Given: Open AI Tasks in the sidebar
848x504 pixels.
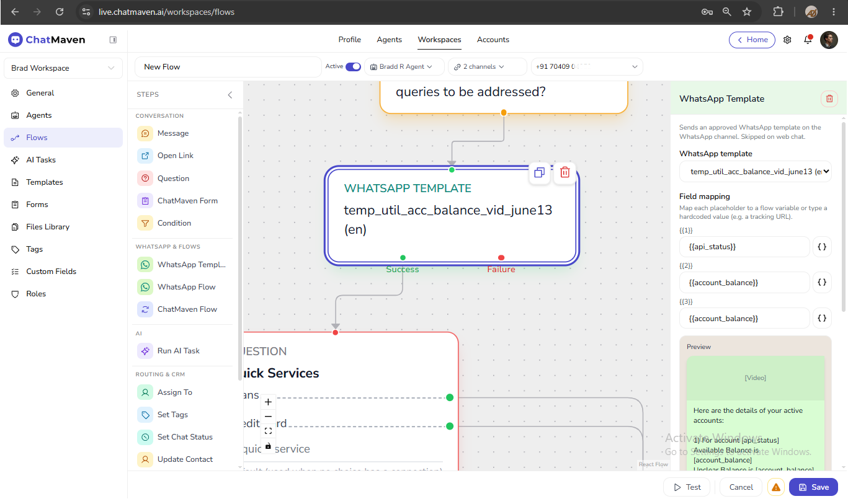Looking at the screenshot, I should [63, 160].
